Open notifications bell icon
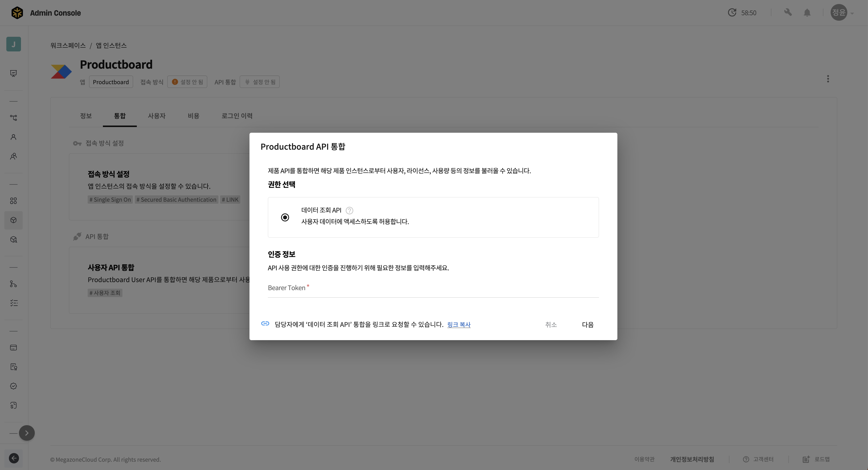The image size is (868, 470). [x=807, y=13]
